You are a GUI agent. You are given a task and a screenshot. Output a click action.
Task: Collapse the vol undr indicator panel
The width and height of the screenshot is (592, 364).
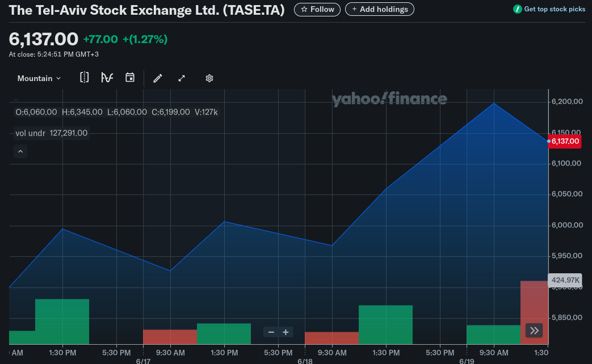[20, 151]
